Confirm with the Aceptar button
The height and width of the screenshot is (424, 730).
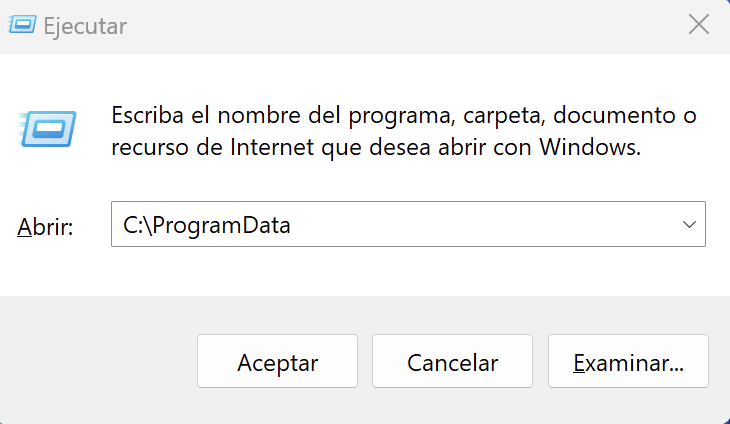[277, 361]
